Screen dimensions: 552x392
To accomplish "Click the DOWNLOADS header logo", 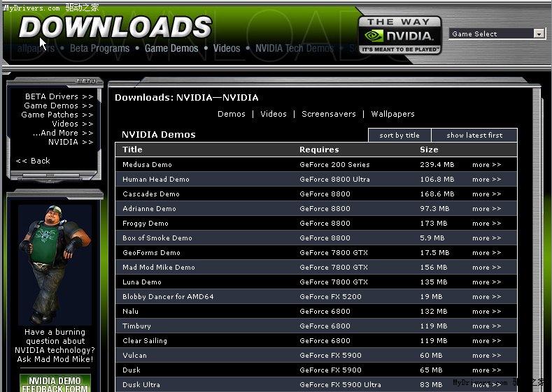I will coord(115,27).
